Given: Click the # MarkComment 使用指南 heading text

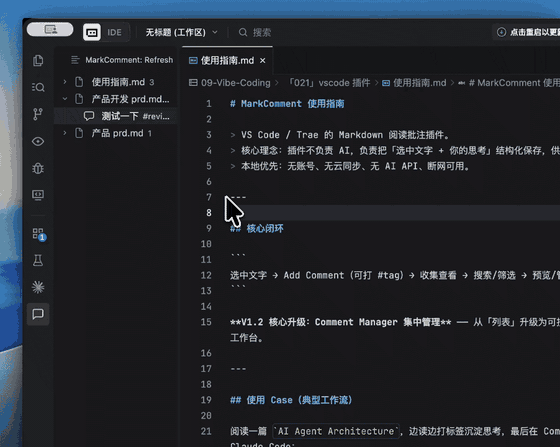Looking at the screenshot, I should click(x=287, y=104).
